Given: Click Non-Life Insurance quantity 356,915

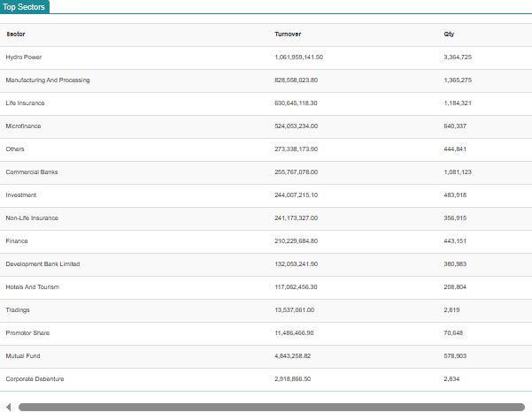Looking at the screenshot, I should click(455, 218).
